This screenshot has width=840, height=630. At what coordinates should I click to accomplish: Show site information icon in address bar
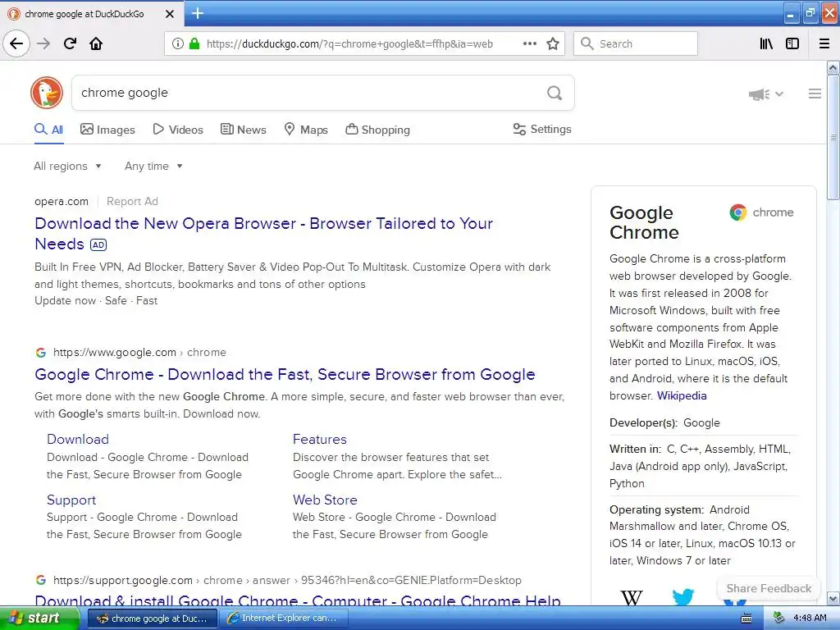click(177, 43)
